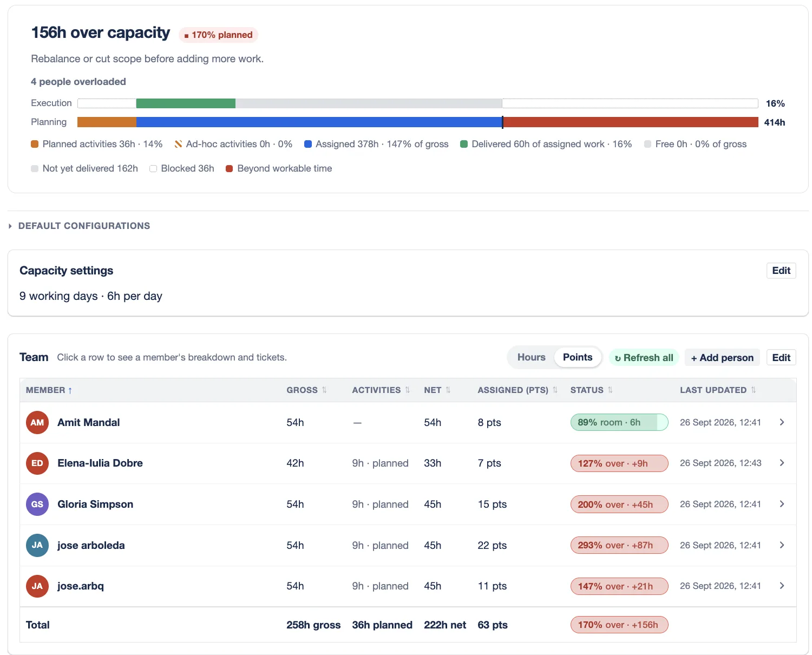Sort by Last Updated sort icon
The image size is (812, 655).
click(754, 390)
